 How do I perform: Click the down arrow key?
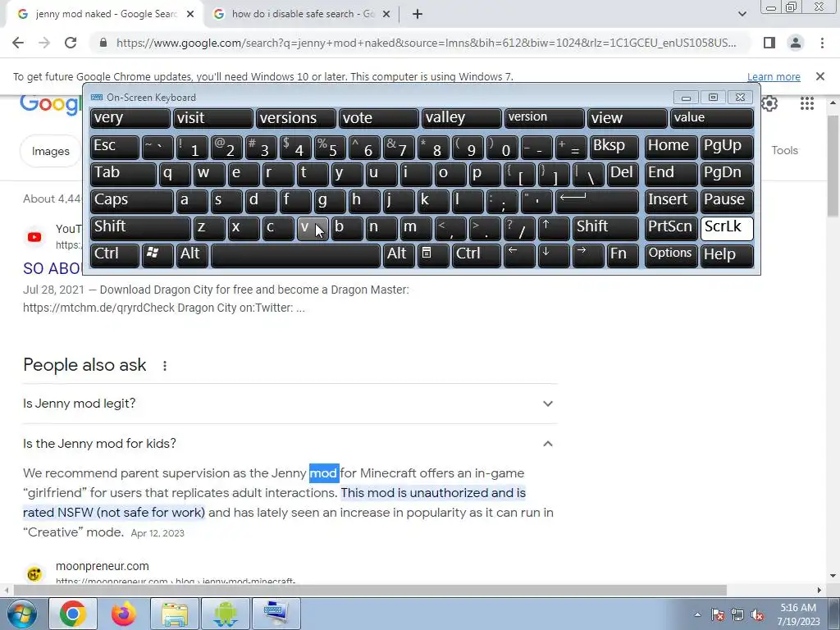554,256
